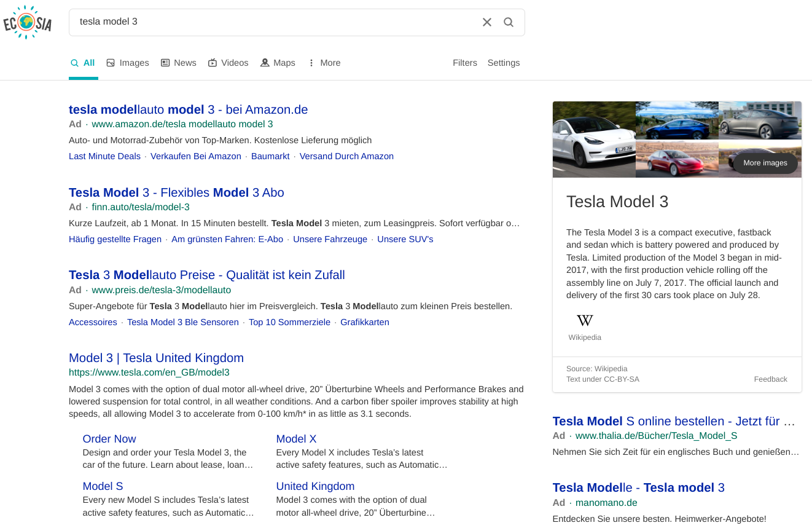This screenshot has height=528, width=812.
Task: Open the grey Tesla thumbnail image
Action: click(760, 120)
